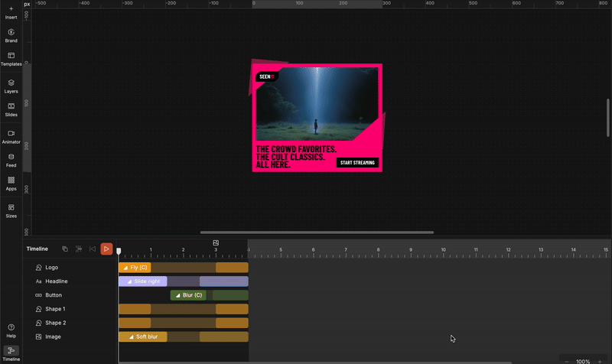Select the Slide right animation block
The width and height of the screenshot is (612, 364).
pos(143,281)
